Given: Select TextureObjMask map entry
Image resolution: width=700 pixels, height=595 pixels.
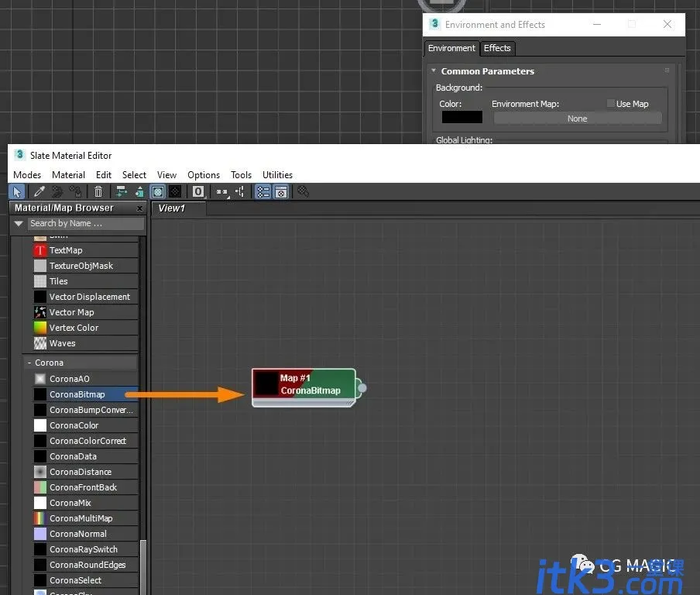Looking at the screenshot, I should pos(86,266).
